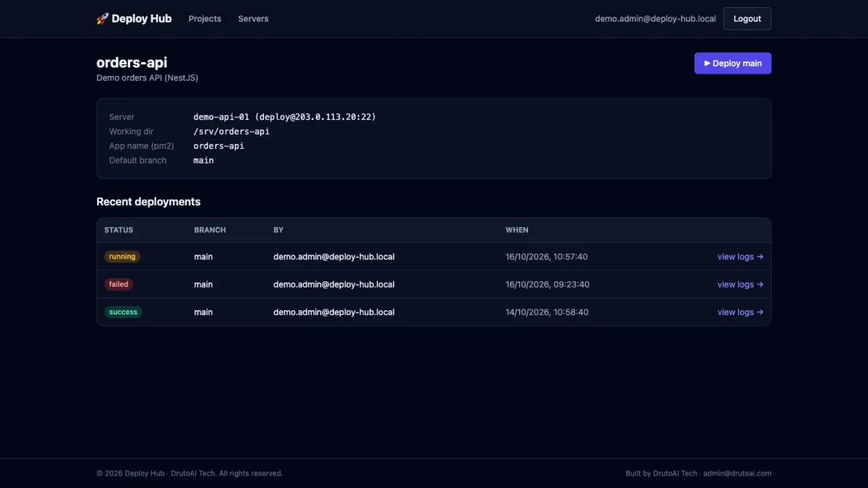Click the STATUS column header
Viewport: 868px width, 488px height.
pos(119,230)
